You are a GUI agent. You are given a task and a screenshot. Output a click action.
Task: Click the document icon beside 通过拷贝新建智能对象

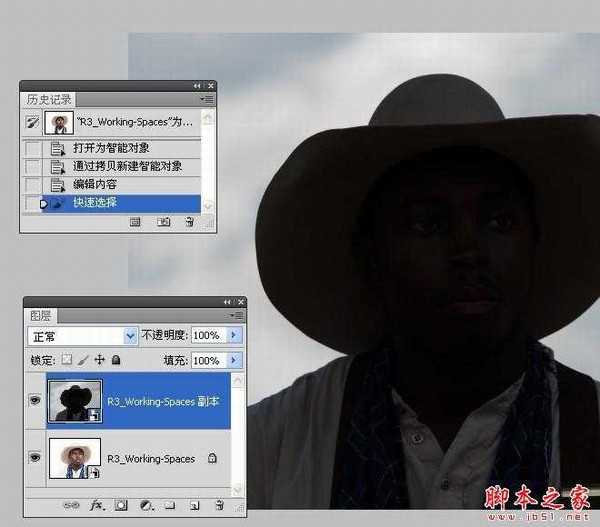pyautogui.click(x=57, y=167)
